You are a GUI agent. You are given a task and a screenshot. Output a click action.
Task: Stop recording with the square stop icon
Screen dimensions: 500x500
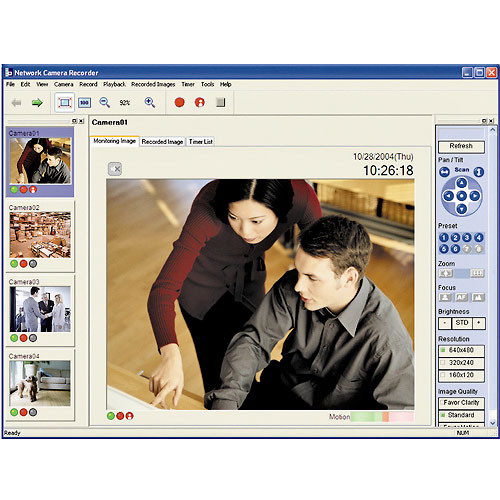220,102
